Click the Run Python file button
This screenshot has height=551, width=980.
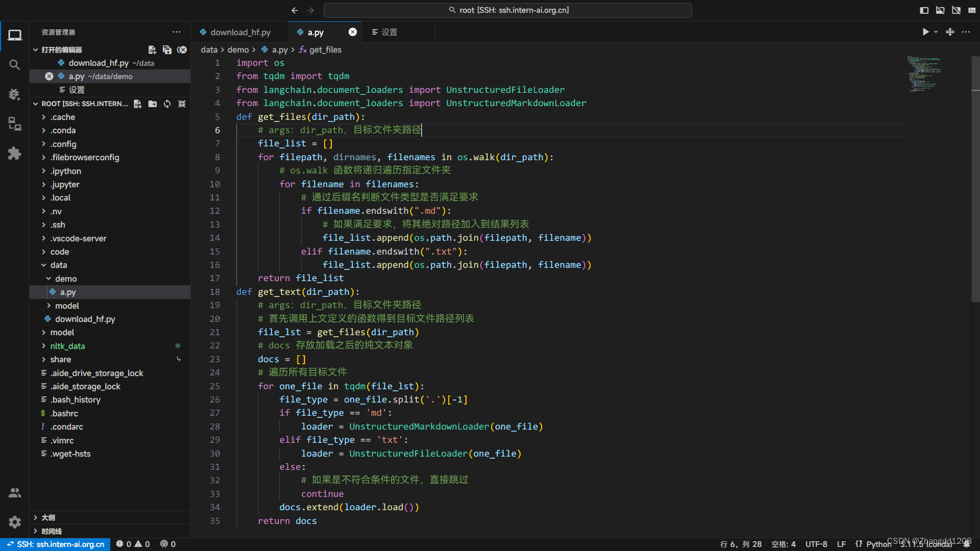click(x=925, y=32)
